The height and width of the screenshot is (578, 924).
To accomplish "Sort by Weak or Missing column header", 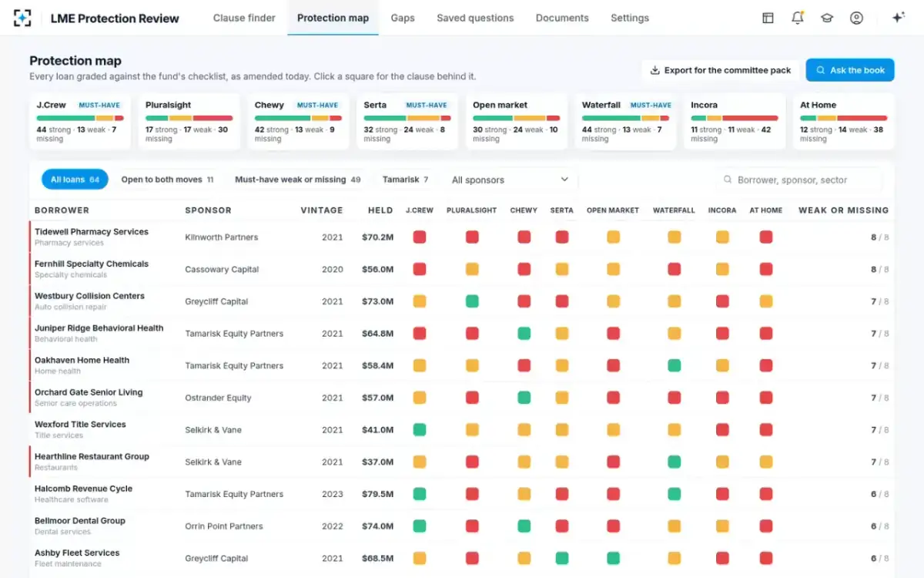I will pos(843,210).
